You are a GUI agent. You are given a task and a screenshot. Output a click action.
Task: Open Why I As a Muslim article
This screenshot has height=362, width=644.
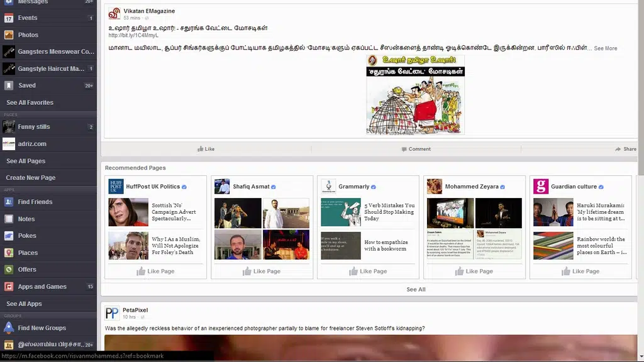tap(176, 246)
